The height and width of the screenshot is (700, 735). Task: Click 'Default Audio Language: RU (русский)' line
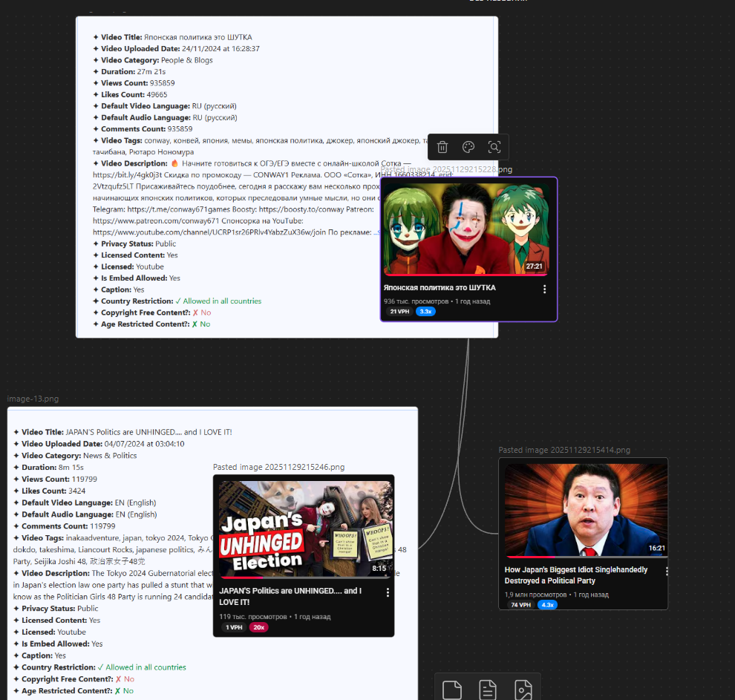pos(165,117)
